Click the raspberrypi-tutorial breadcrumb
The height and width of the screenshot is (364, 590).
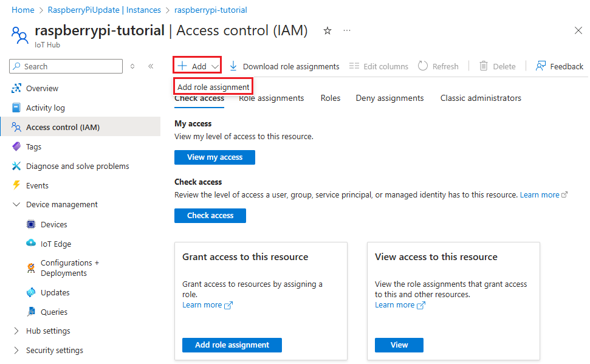(211, 10)
